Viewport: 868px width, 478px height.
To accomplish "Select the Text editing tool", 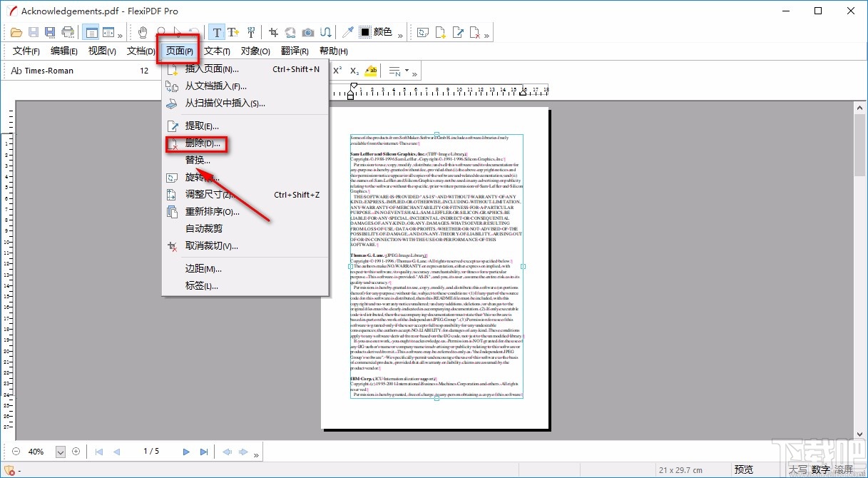I will (217, 31).
